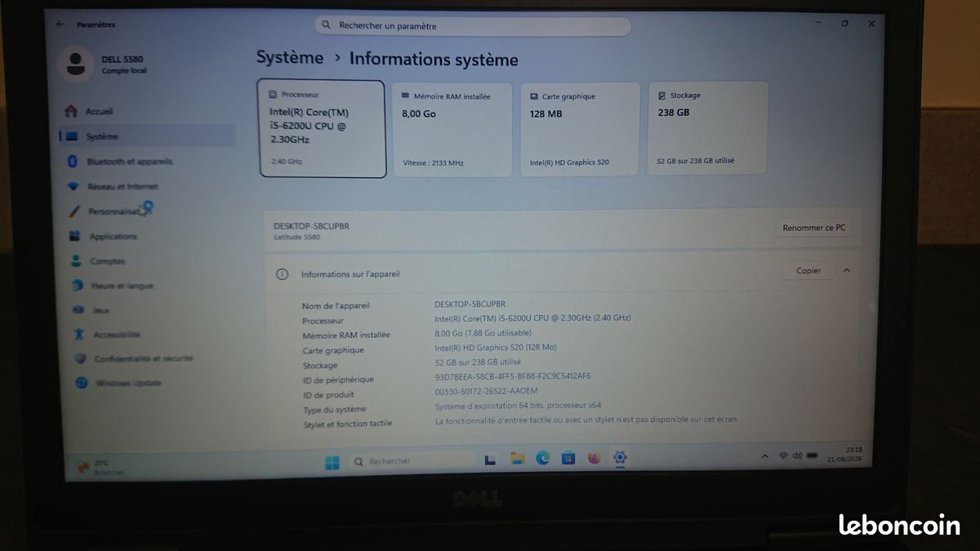Screen dimensions: 980x551
Task: Open the Windows Start menu
Action: [332, 462]
